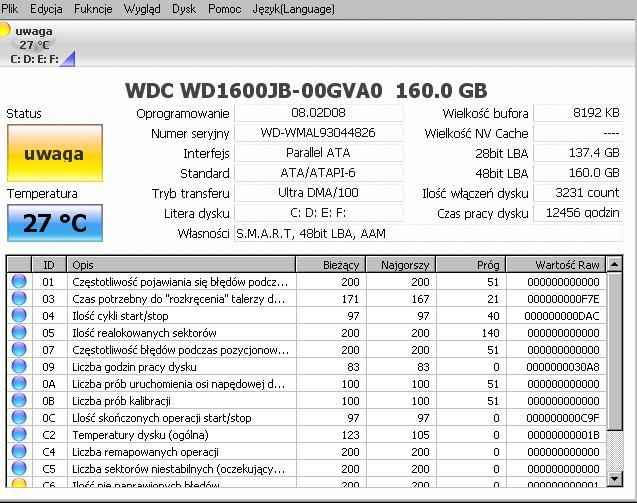
Task: Click the 12456 godzin working time field
Action: coord(578,213)
